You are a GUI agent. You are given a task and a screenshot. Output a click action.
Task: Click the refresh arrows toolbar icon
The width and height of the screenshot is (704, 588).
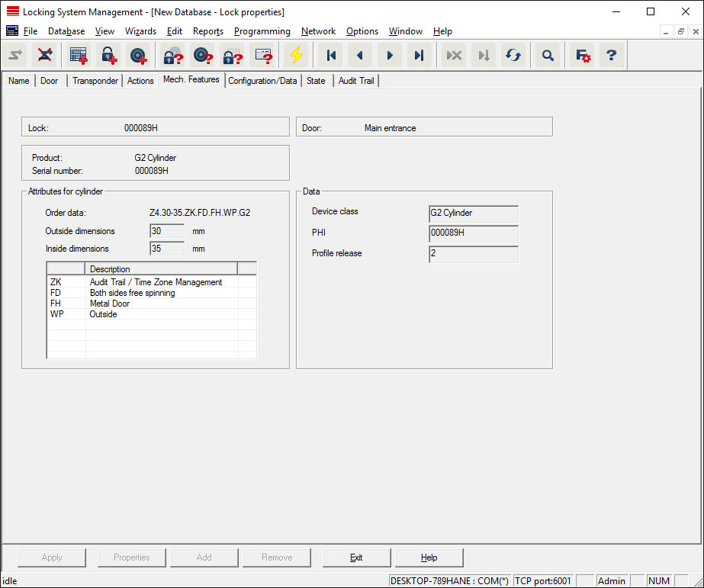[513, 56]
